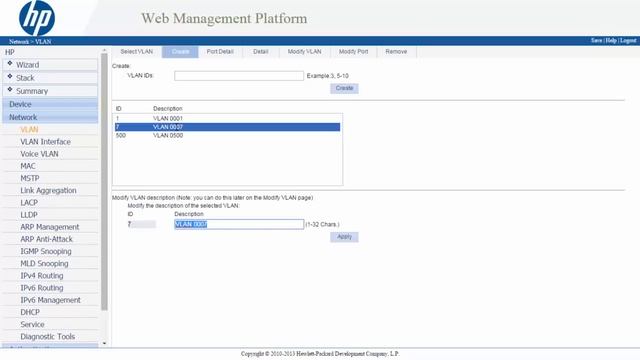Switch to the Remove tab
Screen dimensions: 640x360
[396, 52]
